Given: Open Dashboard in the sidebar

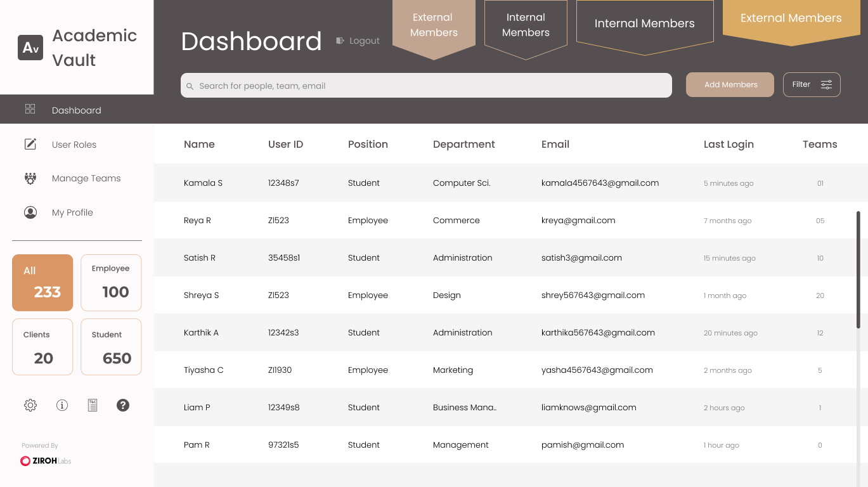Looking at the screenshot, I should [77, 109].
